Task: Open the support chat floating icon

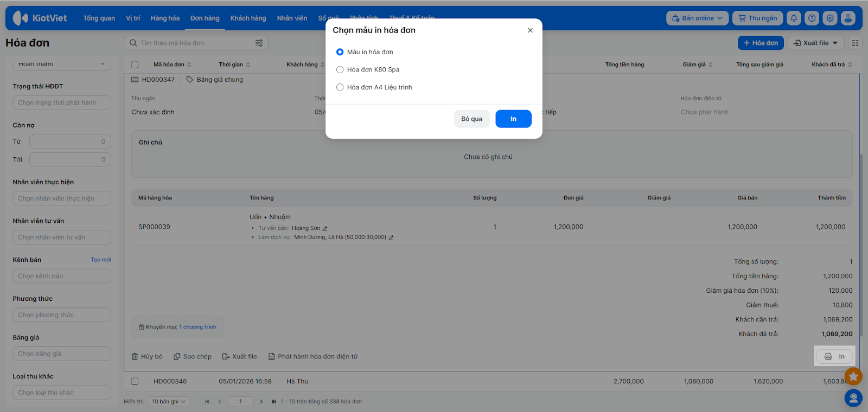Action: [x=853, y=398]
